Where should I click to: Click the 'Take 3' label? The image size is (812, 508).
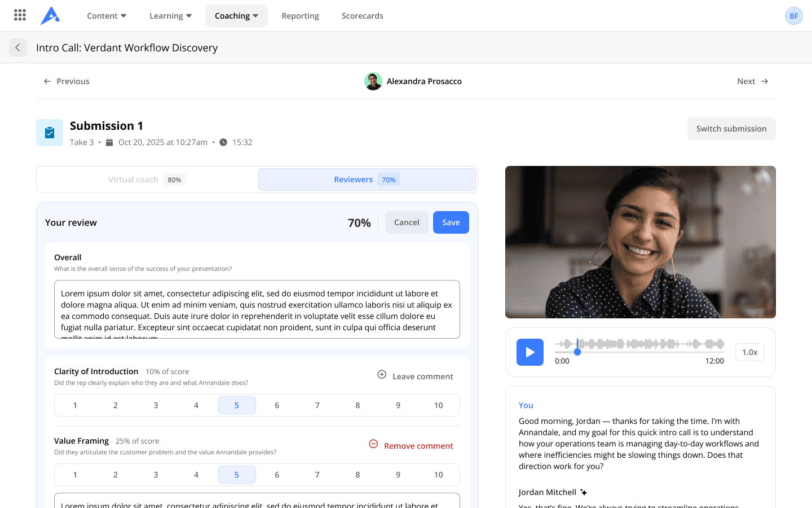point(82,142)
